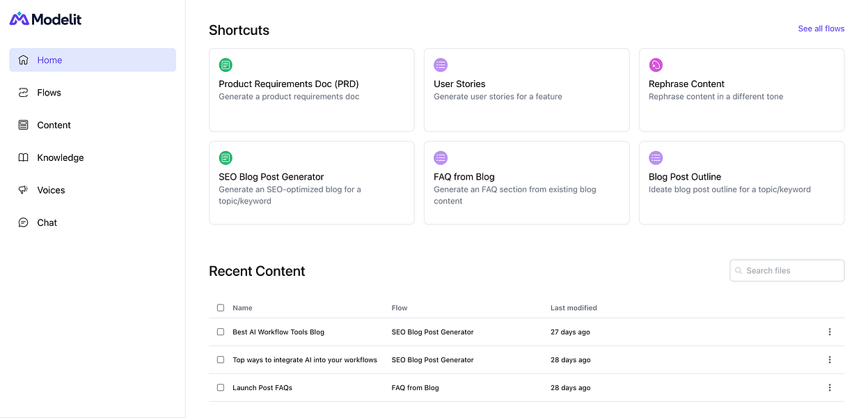
Task: Click the See all flows link
Action: click(x=821, y=29)
